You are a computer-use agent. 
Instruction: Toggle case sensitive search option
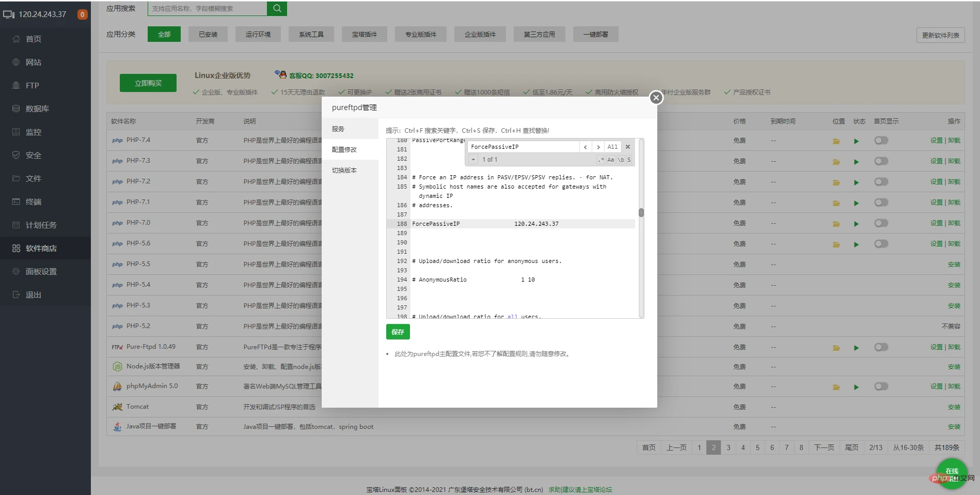click(x=611, y=160)
